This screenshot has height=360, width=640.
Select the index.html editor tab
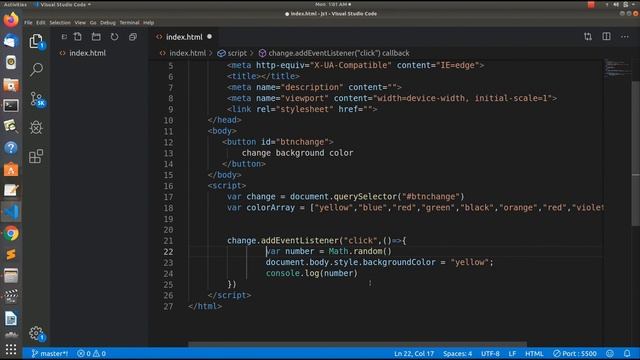click(184, 37)
